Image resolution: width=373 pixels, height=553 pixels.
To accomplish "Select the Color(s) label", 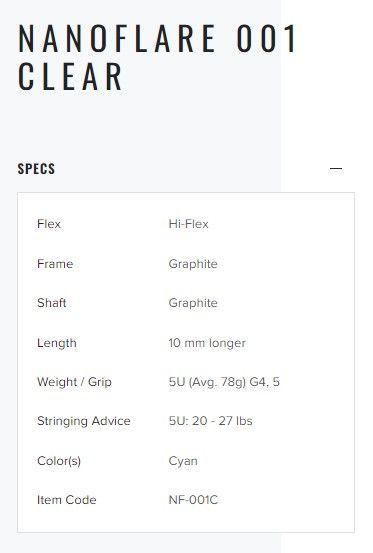I will pos(59,461).
